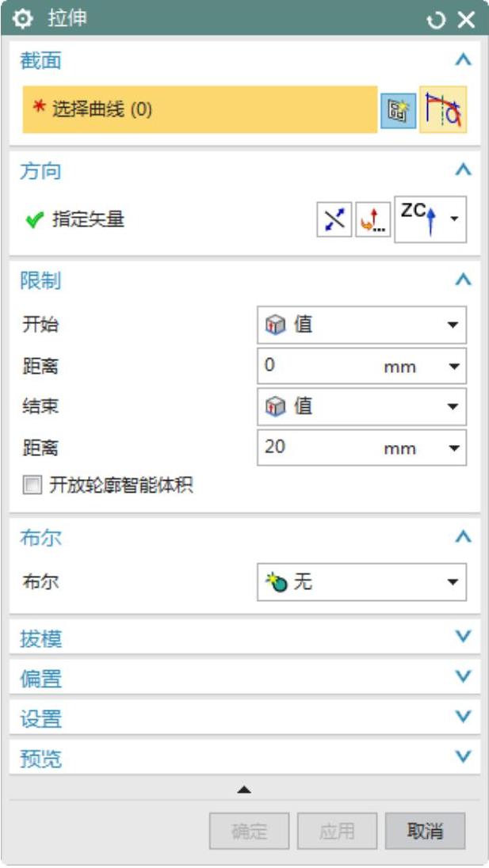The height and width of the screenshot is (868, 489).
Task: Click the 取消 button
Action: tap(425, 832)
